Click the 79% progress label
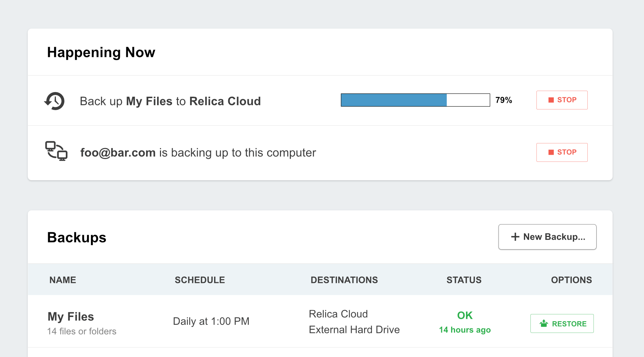Viewport: 644px width, 357px height. click(x=504, y=100)
